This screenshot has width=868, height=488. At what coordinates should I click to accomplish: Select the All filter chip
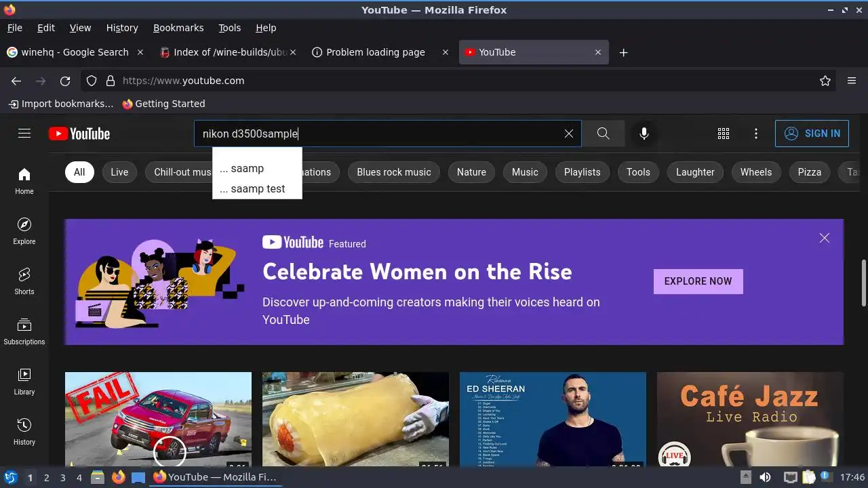pos(79,172)
